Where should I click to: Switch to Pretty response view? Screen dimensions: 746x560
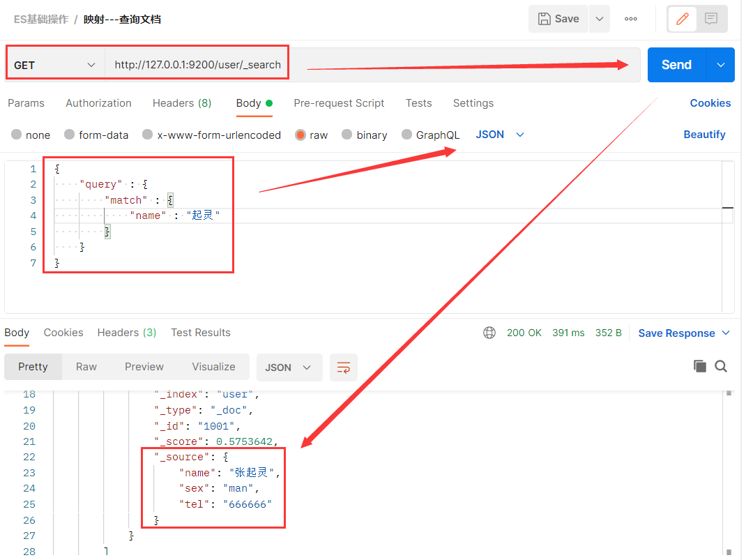pos(33,367)
